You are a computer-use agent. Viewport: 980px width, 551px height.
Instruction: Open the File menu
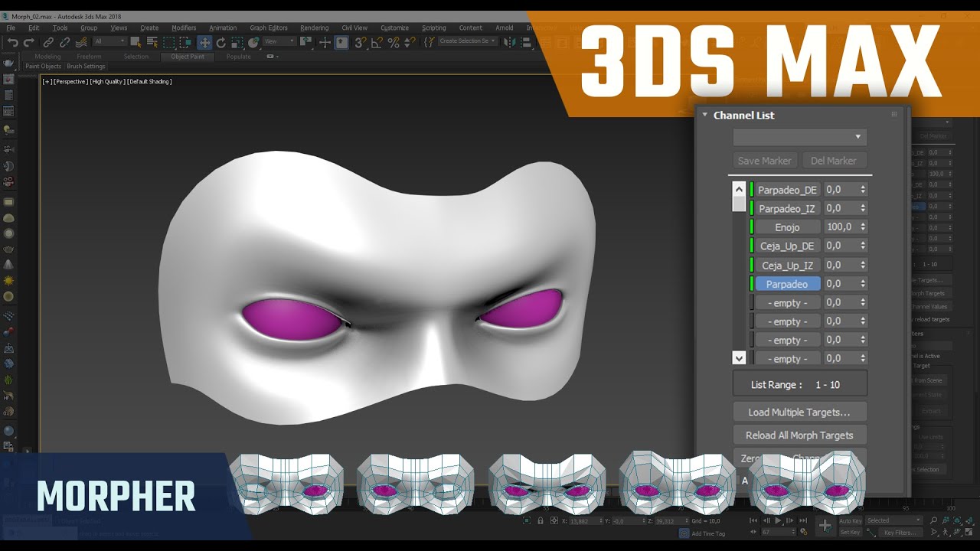[11, 28]
